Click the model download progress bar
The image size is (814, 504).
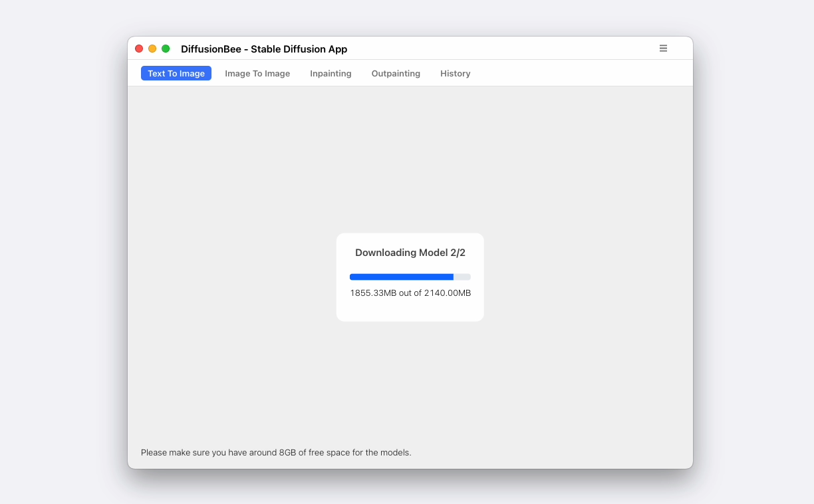pyautogui.click(x=410, y=277)
